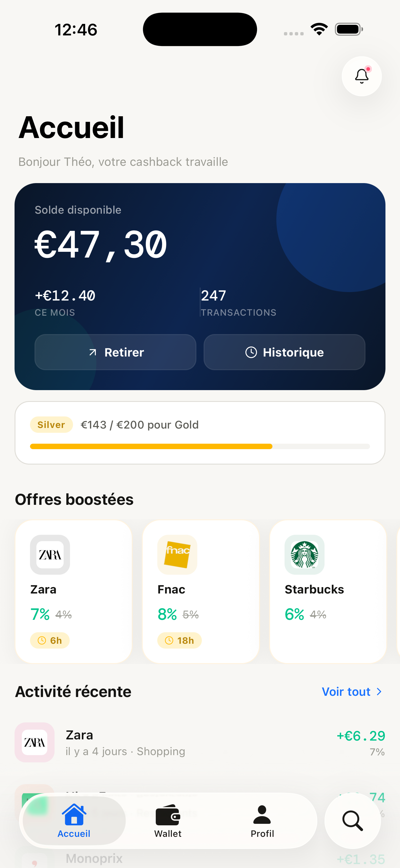Tap the 18h countdown badge on Fnac
400x868 pixels.
pyautogui.click(x=179, y=640)
